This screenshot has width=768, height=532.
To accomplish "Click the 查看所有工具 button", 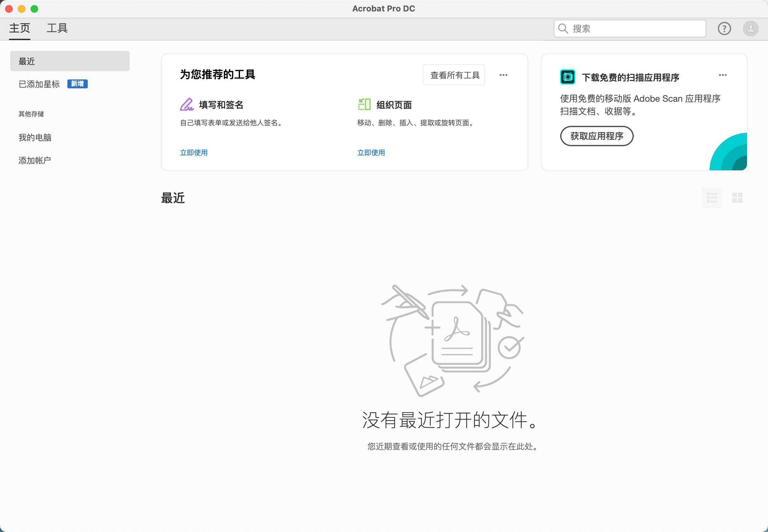I will (454, 75).
